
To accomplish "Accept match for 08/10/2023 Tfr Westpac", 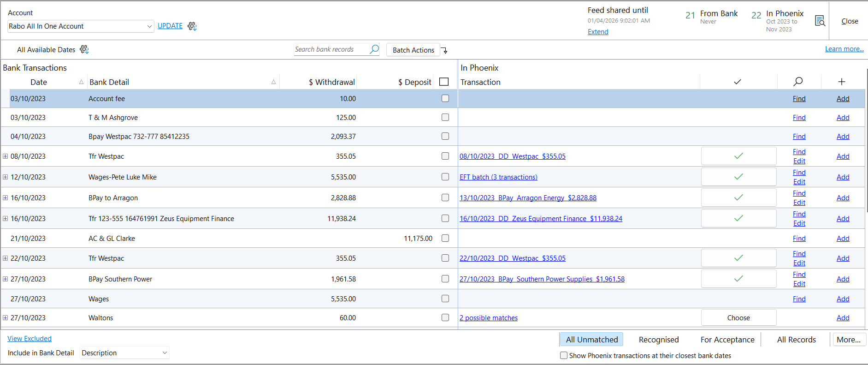I will (738, 156).
